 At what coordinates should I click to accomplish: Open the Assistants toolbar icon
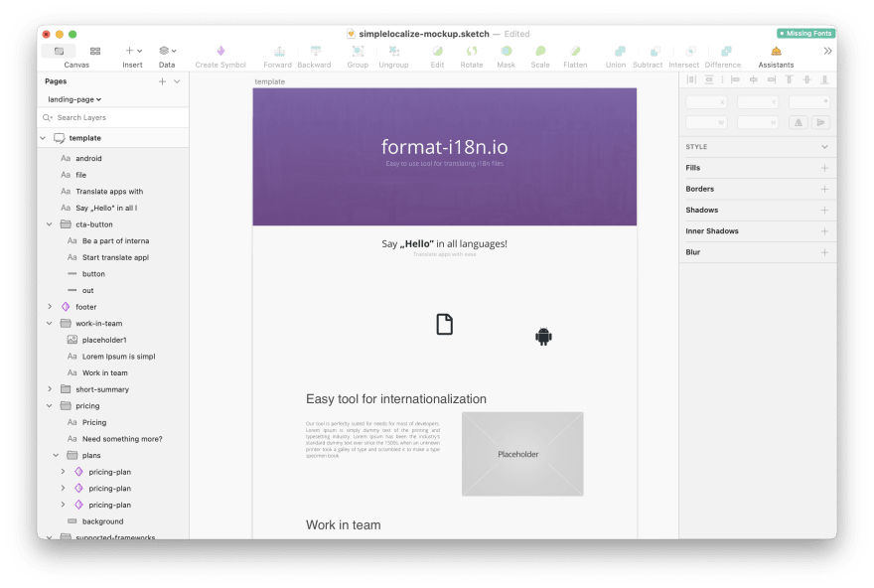(776, 52)
